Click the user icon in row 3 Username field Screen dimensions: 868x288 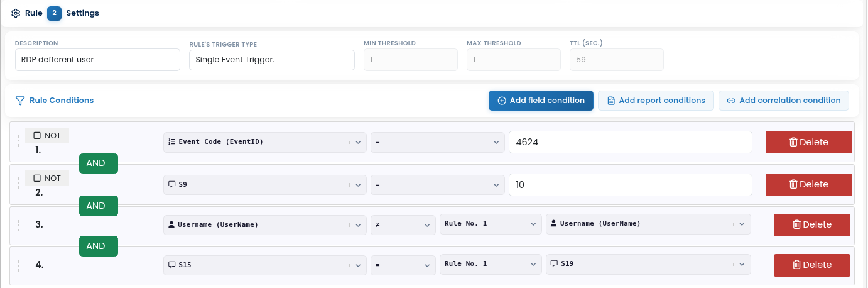171,224
